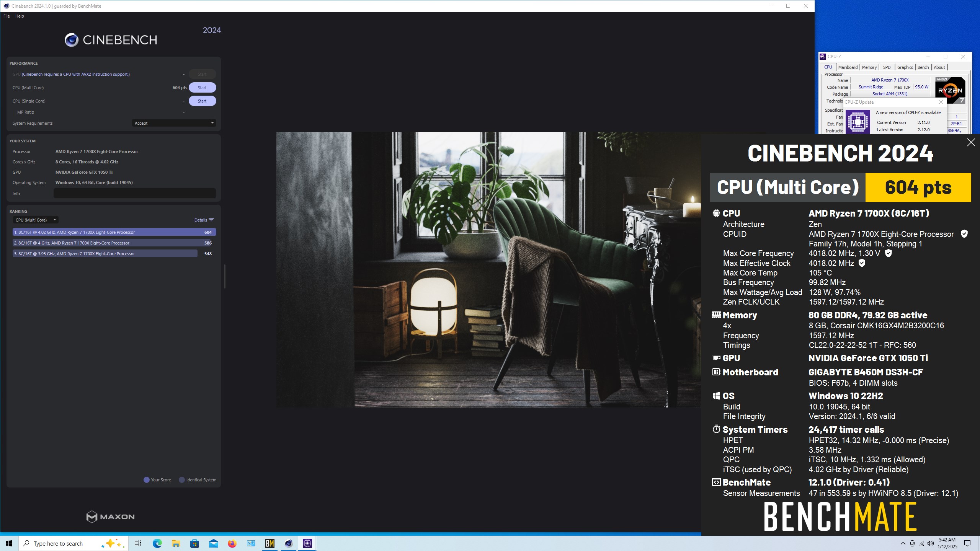Click the BenchMate code-bracket icon
This screenshot has width=980, height=551.
716,482
